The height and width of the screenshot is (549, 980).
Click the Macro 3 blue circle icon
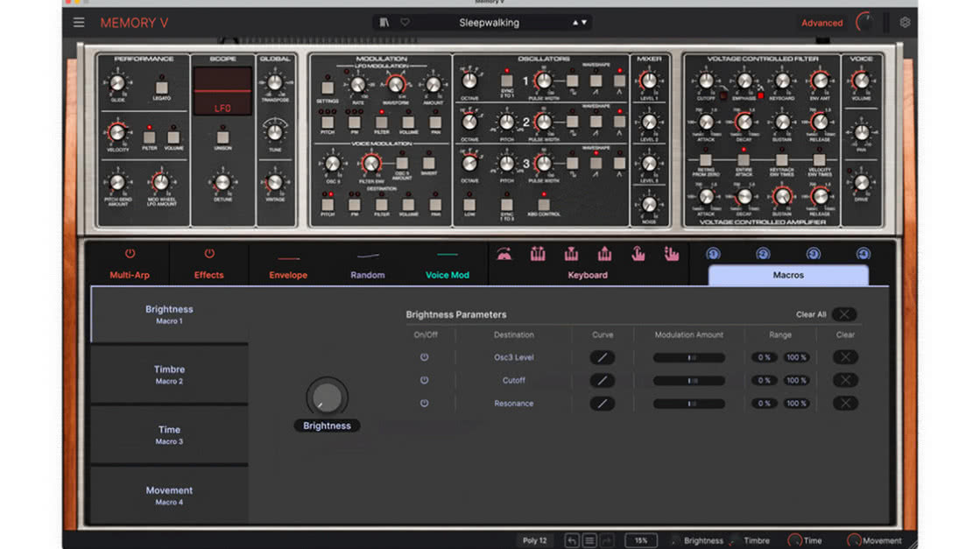tap(813, 254)
